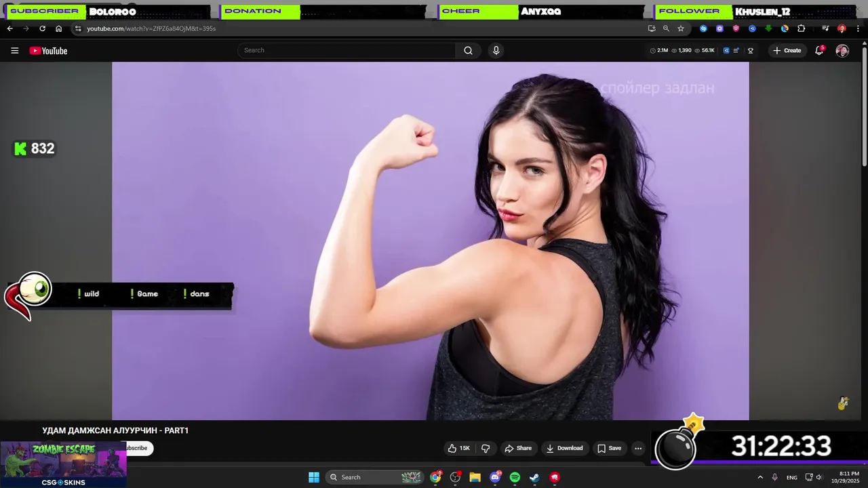Show hidden system tray icons chevron

(760, 477)
